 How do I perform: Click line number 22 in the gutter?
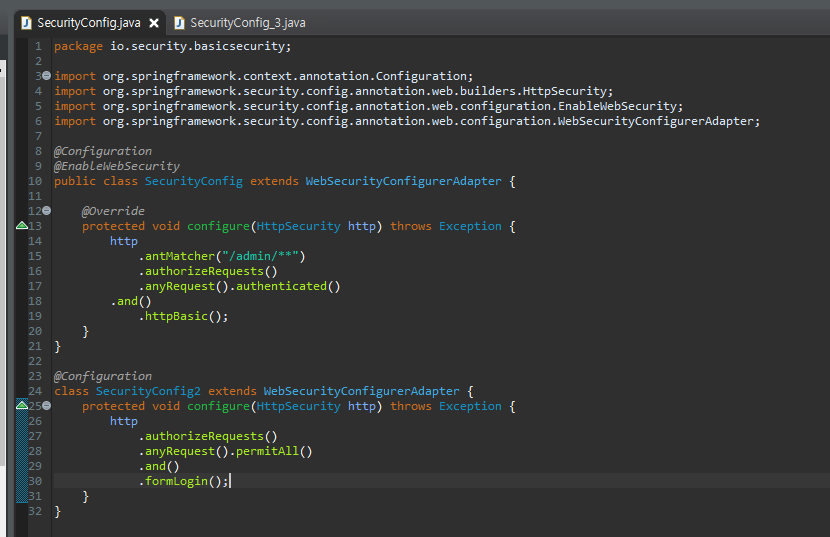(35, 361)
